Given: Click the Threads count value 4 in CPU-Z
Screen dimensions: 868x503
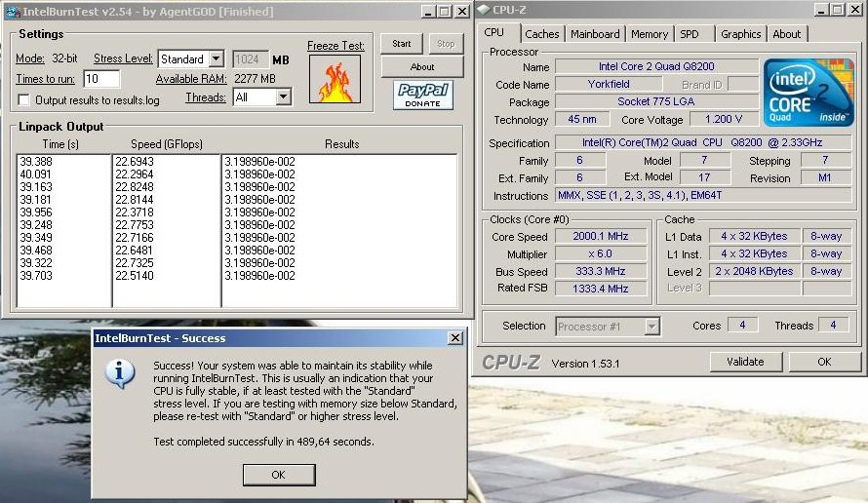Looking at the screenshot, I should [833, 326].
